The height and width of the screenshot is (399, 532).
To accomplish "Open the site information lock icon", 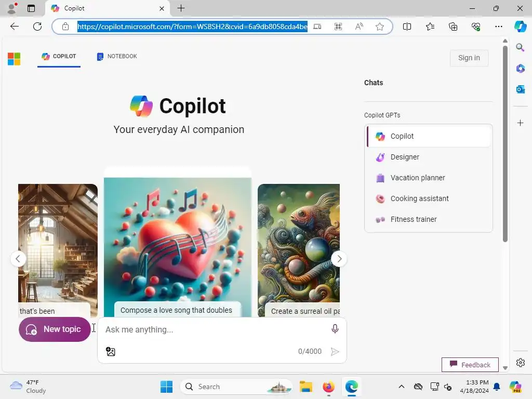I will [65, 26].
